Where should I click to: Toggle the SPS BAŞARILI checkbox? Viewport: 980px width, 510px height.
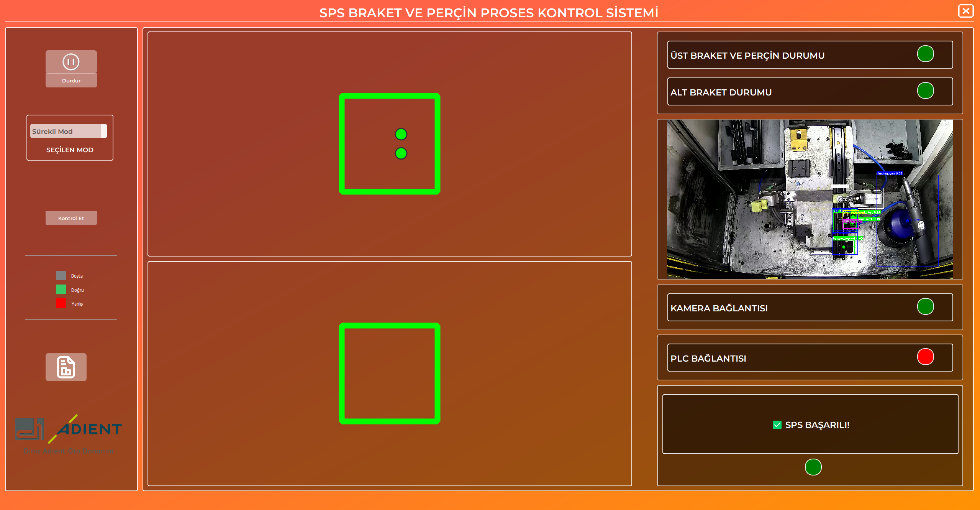[x=777, y=425]
